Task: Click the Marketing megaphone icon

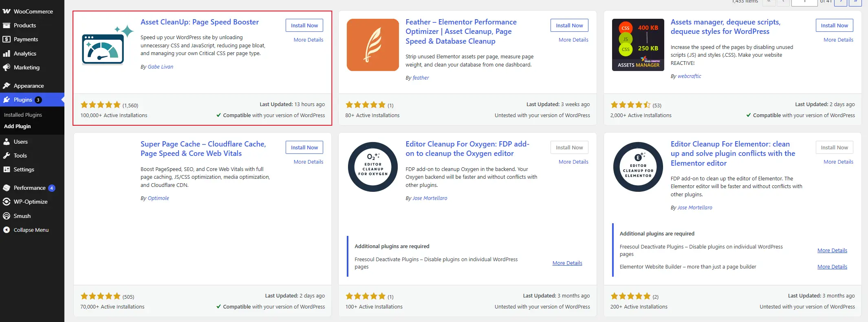Action: (x=7, y=67)
